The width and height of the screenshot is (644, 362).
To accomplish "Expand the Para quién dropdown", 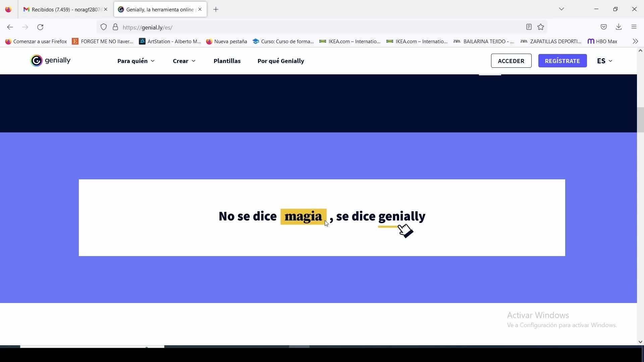I will click(x=136, y=61).
